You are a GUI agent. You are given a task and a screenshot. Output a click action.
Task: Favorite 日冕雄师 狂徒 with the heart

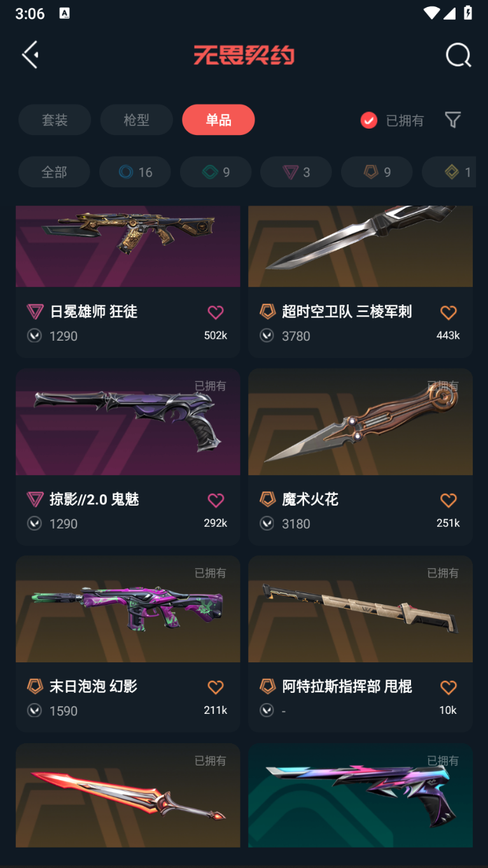pyautogui.click(x=216, y=312)
